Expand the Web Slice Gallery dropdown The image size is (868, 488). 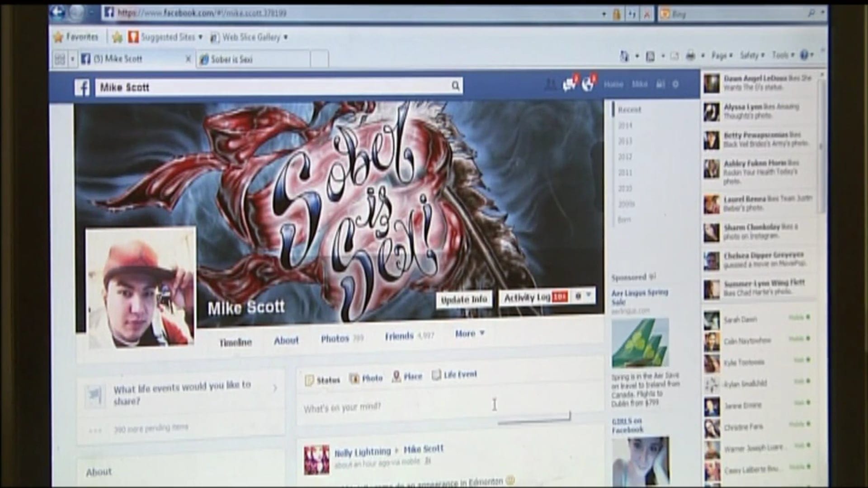[x=285, y=38]
